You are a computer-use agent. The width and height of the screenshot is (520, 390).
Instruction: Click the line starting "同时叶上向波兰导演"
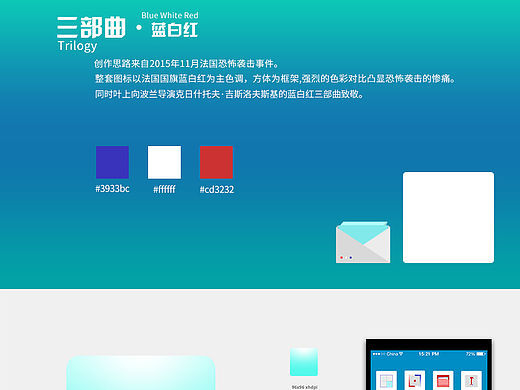click(x=229, y=94)
